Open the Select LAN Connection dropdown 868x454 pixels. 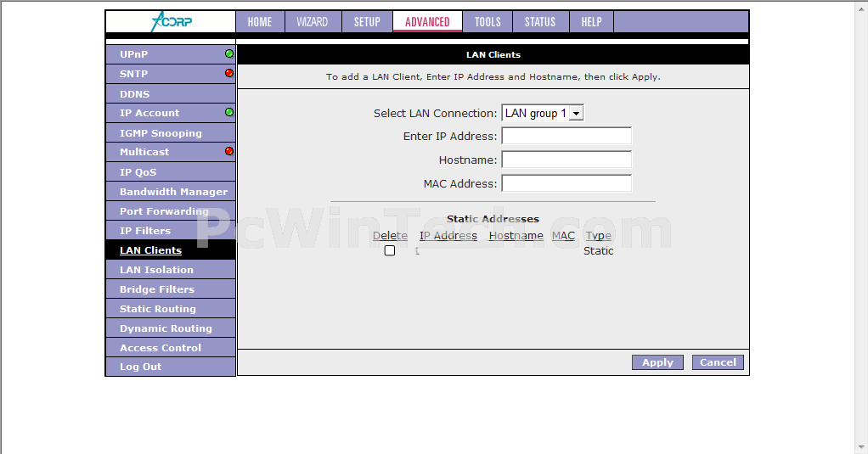(x=543, y=113)
